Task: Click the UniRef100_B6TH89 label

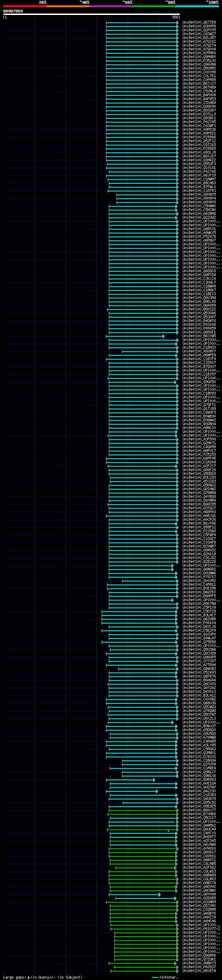Action: 199,88
